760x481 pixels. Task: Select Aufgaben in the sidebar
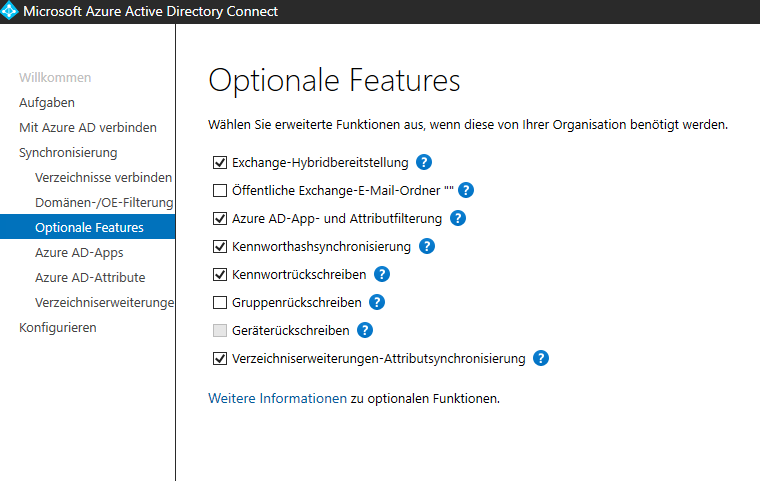(x=47, y=103)
